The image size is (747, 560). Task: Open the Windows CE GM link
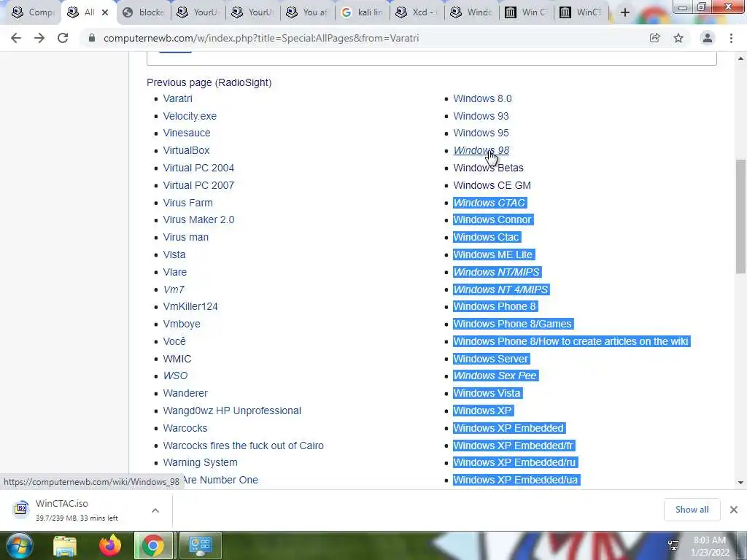(492, 185)
